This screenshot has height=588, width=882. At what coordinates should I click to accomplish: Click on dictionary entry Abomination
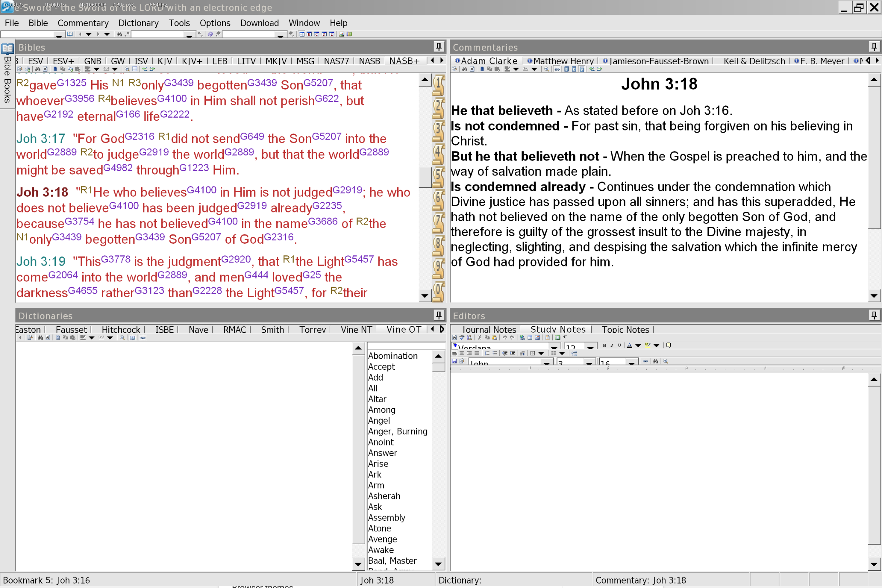coord(394,356)
